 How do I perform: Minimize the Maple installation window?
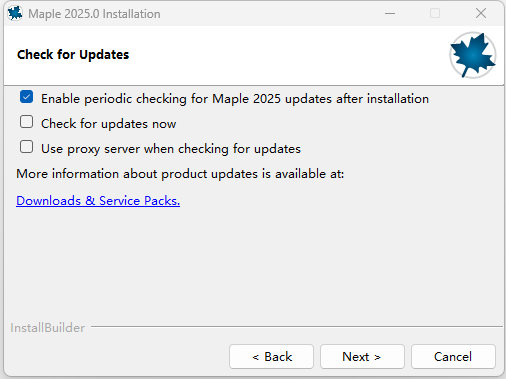pyautogui.click(x=390, y=14)
